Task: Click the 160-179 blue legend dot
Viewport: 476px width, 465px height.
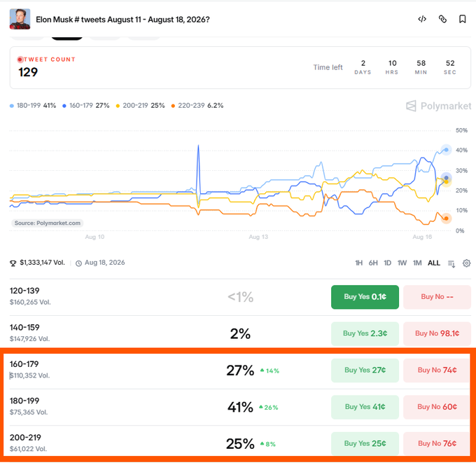Action: [x=64, y=106]
